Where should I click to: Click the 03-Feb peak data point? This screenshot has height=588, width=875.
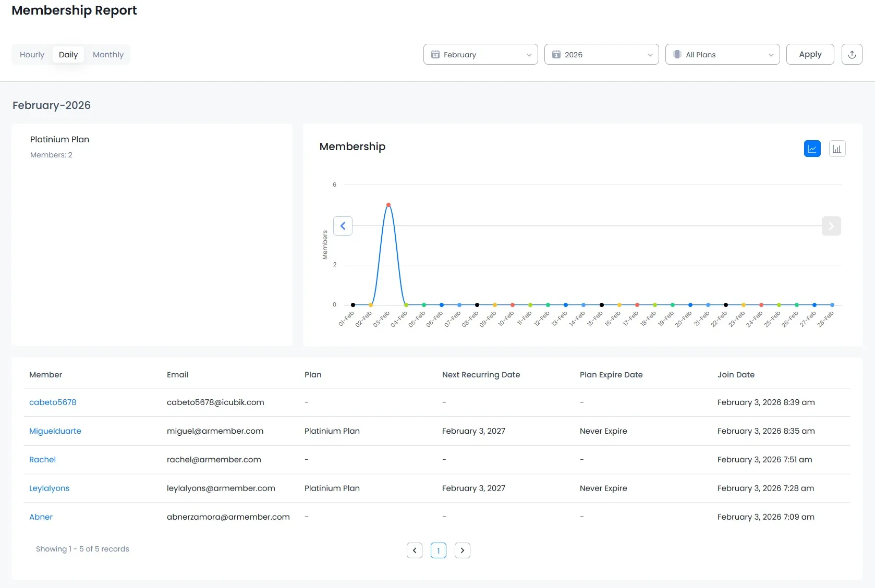pyautogui.click(x=388, y=205)
